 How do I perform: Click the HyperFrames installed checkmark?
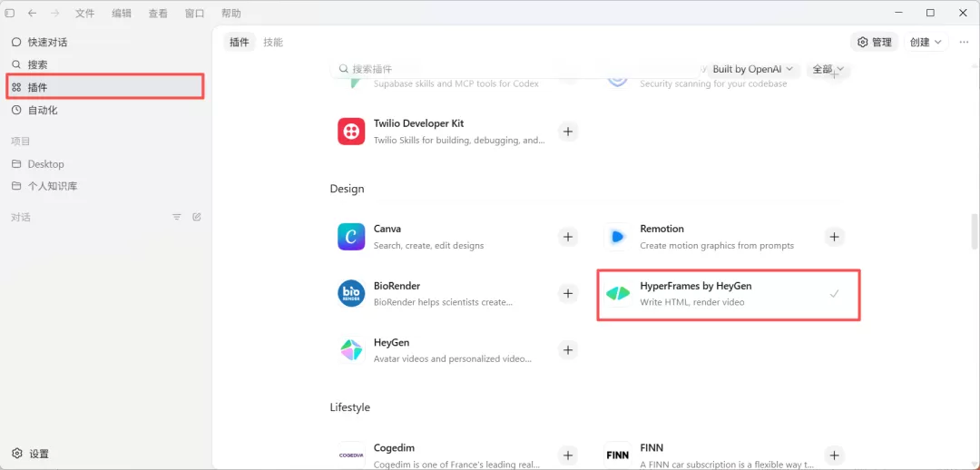[834, 294]
